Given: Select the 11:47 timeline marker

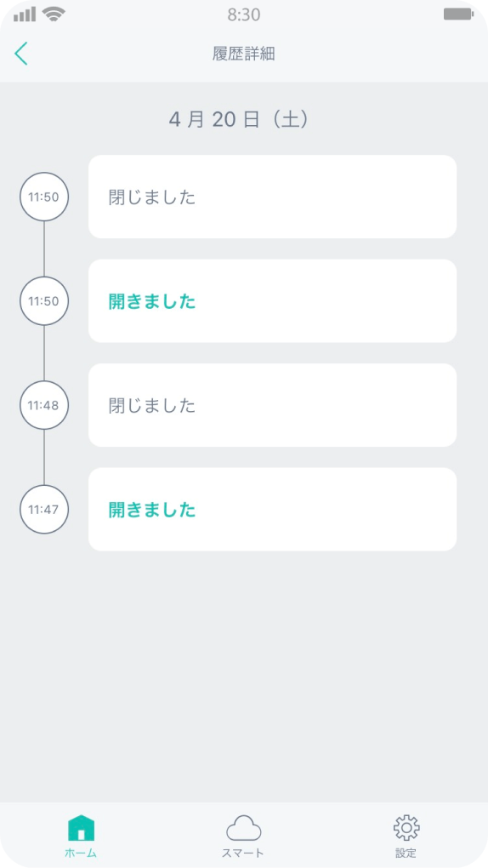Looking at the screenshot, I should click(x=44, y=509).
